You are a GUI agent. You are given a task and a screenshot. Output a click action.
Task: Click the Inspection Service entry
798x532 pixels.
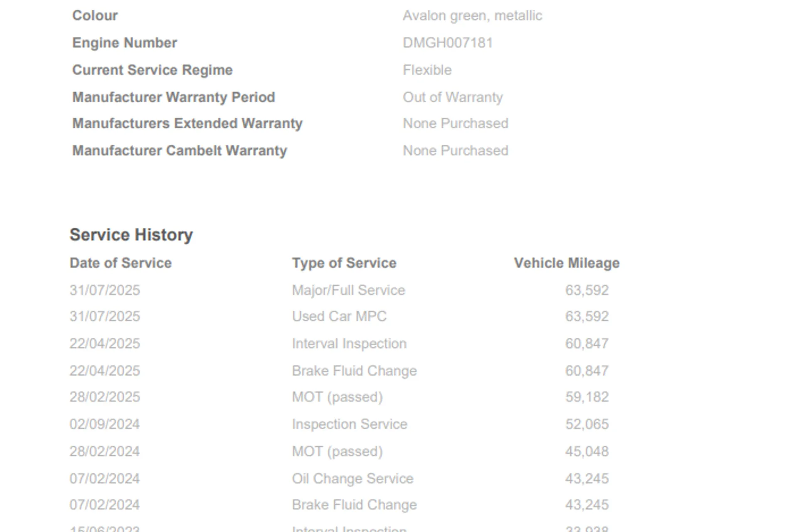(350, 424)
